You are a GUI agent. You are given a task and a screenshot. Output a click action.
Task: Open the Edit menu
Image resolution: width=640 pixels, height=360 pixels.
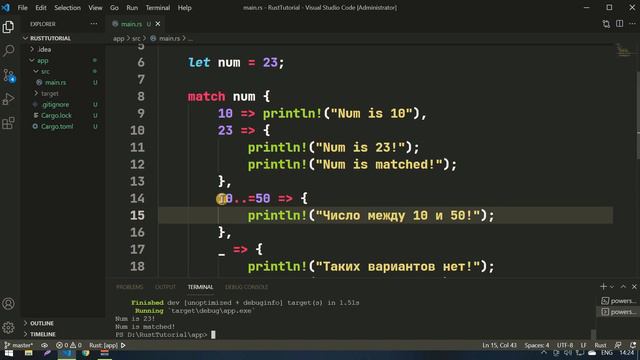click(x=41, y=8)
